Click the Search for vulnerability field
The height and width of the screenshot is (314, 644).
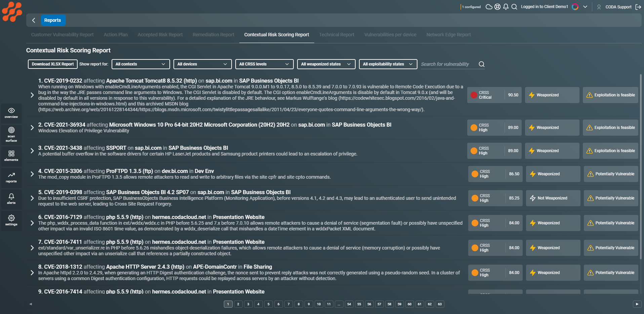448,64
